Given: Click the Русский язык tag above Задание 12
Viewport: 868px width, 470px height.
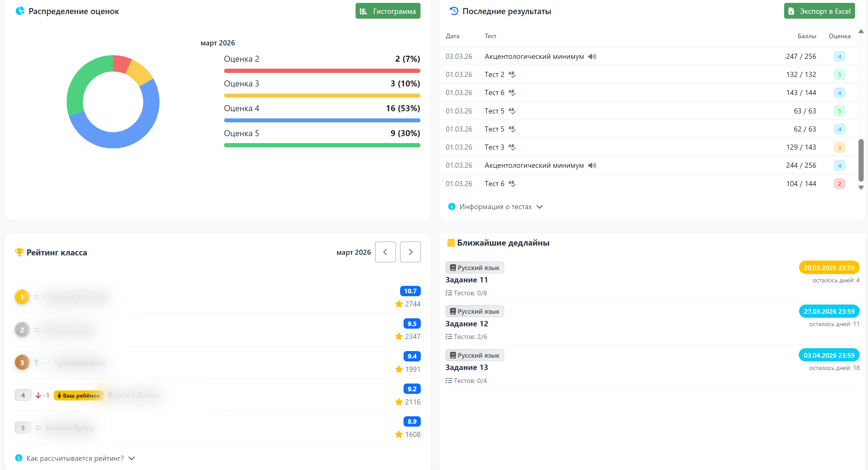Looking at the screenshot, I should pos(474,311).
